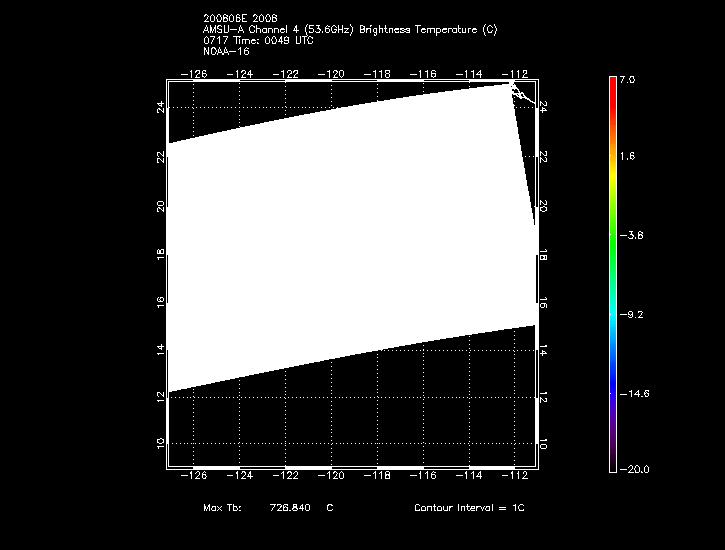Screen dimensions: 725x550
Task: Click the -20.0 color scale label
Action: 632,469
